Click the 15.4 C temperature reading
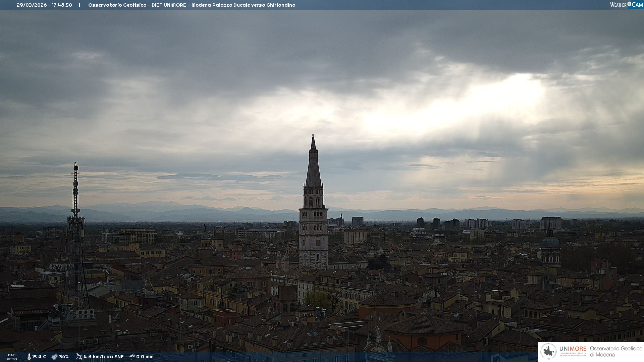The image size is (644, 362). (x=39, y=357)
